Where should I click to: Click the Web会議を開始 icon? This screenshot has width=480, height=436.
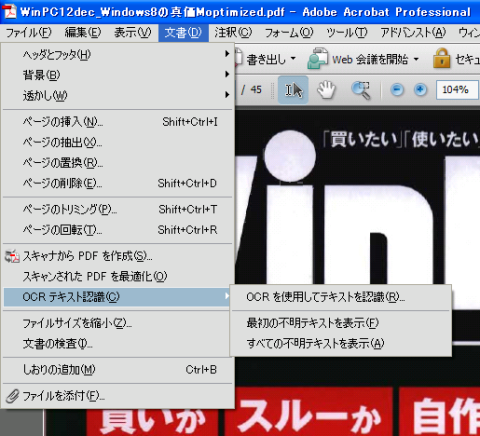pyautogui.click(x=317, y=59)
